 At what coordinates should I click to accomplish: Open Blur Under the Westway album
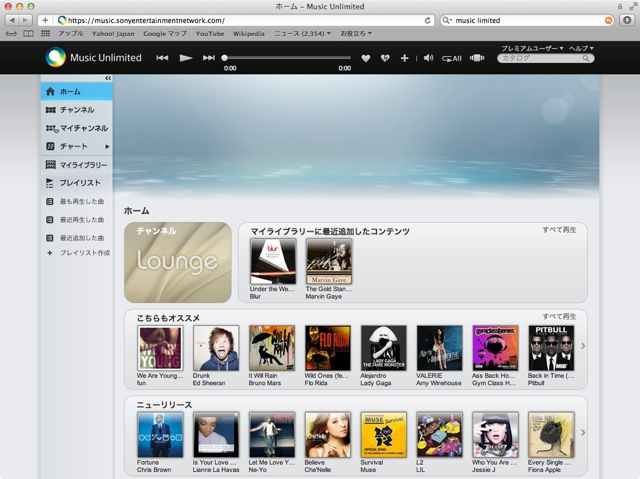tap(273, 262)
